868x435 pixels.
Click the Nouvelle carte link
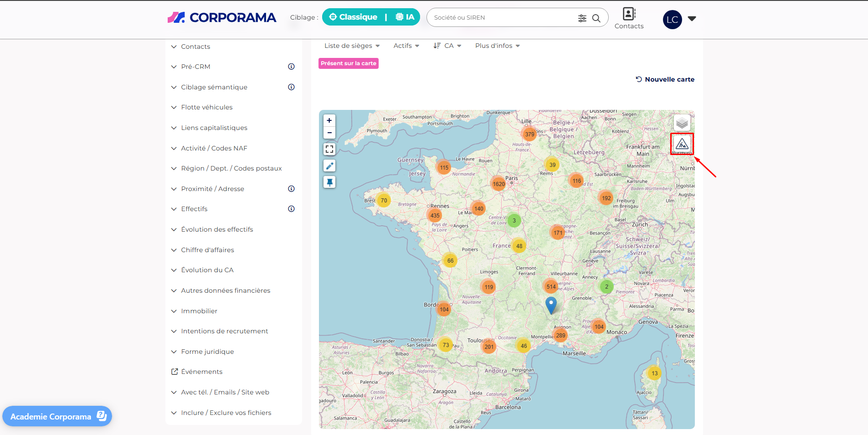click(665, 79)
